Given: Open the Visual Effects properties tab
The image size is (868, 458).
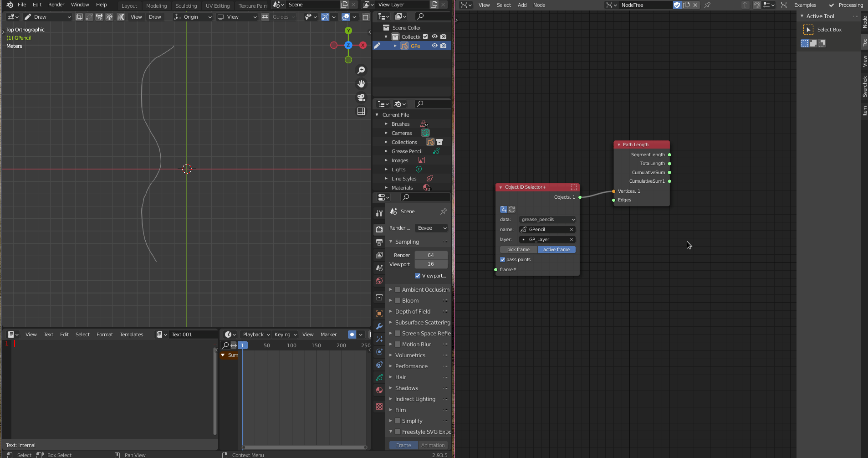Looking at the screenshot, I should [x=379, y=339].
